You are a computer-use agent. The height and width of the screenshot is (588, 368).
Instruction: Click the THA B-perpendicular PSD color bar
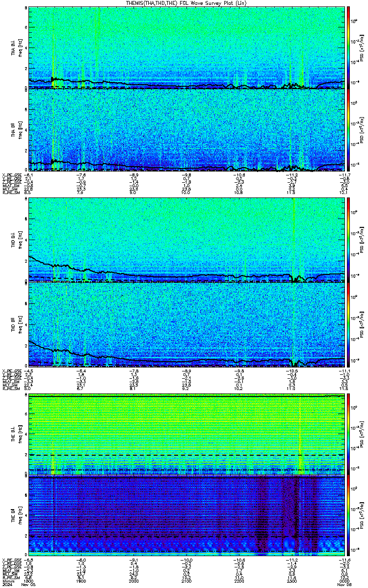[349, 48]
